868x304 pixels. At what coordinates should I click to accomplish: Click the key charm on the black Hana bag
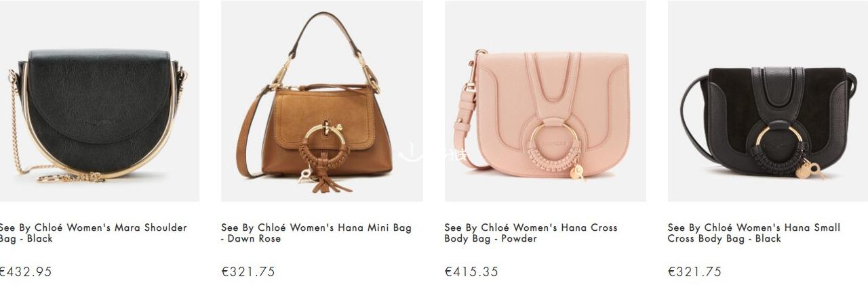pos(810,169)
